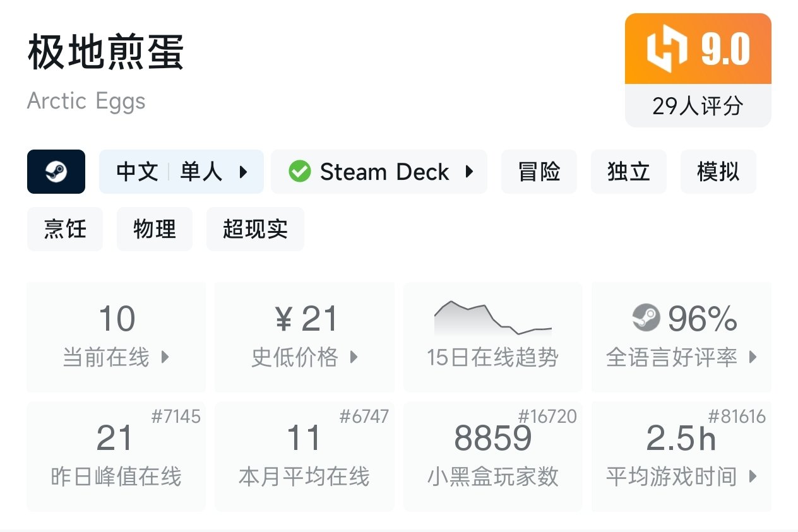The height and width of the screenshot is (532, 798).
Task: Expand the 中文 单人 language tag
Action: tap(243, 172)
